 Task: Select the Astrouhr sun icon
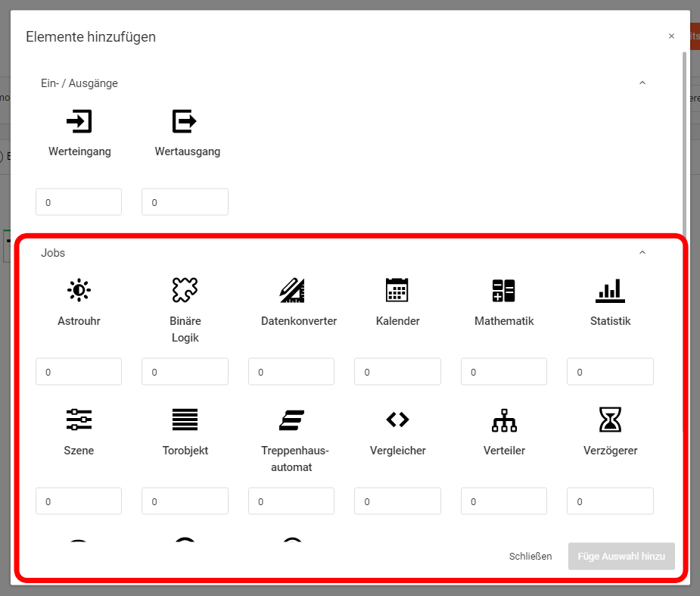(x=79, y=289)
